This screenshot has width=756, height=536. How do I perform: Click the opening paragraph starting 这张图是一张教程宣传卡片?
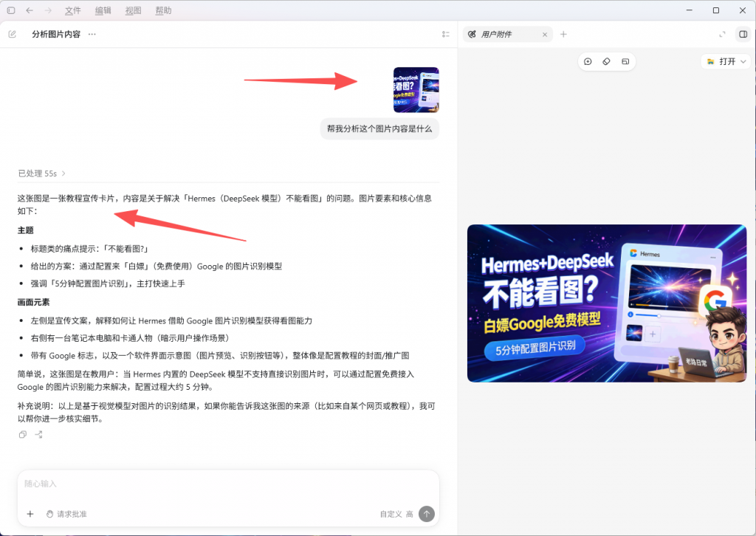[x=224, y=205]
